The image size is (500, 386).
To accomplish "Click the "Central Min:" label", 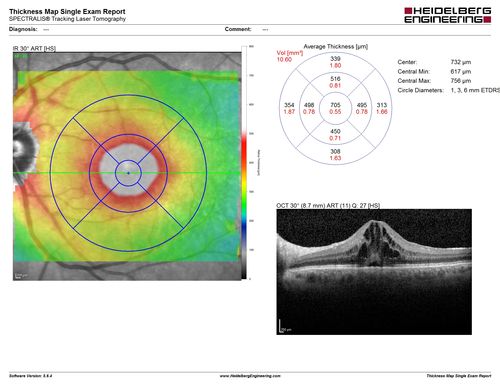I will pos(414,71).
